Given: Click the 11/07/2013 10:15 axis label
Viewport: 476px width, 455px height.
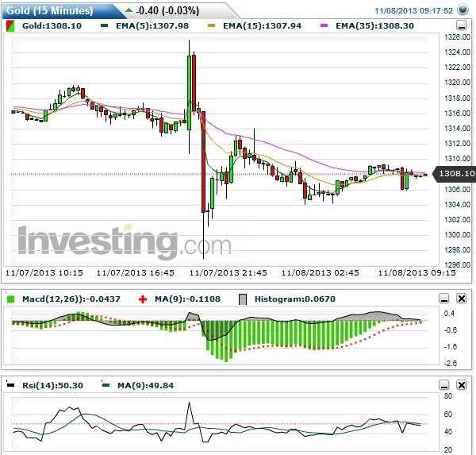Looking at the screenshot, I should click(44, 272).
